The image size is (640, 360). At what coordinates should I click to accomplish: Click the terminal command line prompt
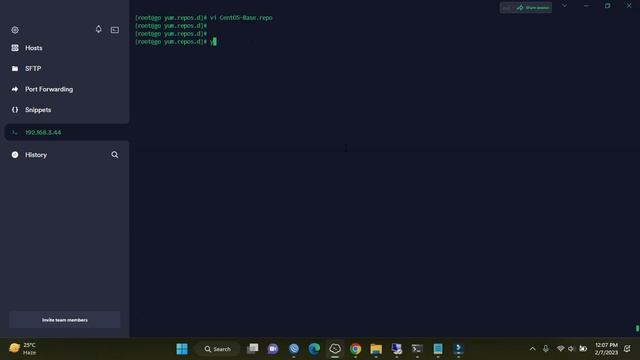176,42
